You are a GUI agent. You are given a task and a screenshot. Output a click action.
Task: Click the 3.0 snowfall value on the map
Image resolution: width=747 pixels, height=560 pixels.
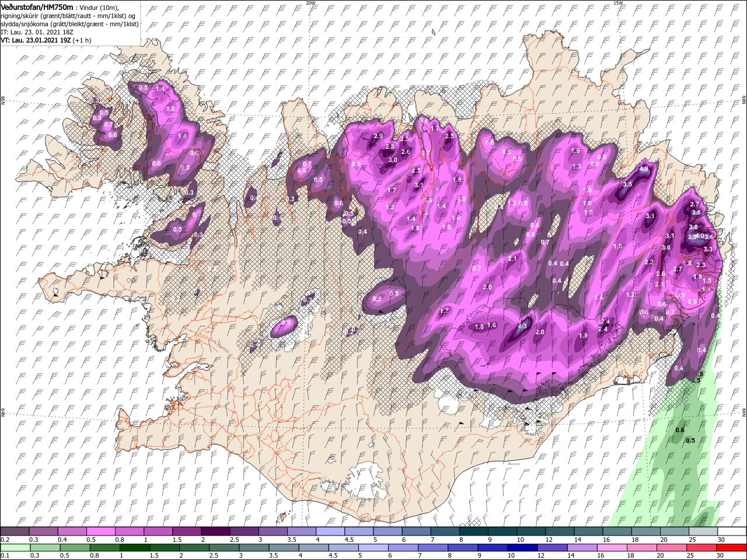click(393, 160)
